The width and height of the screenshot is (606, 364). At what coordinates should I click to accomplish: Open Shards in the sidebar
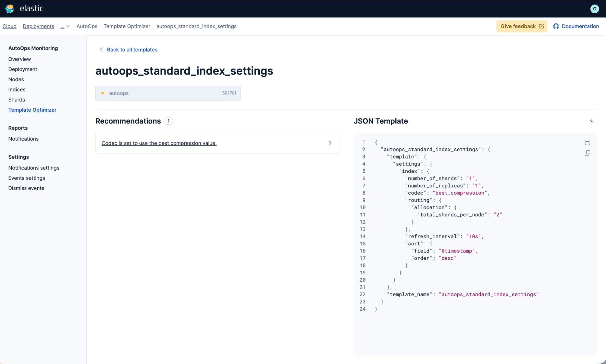[x=17, y=100]
